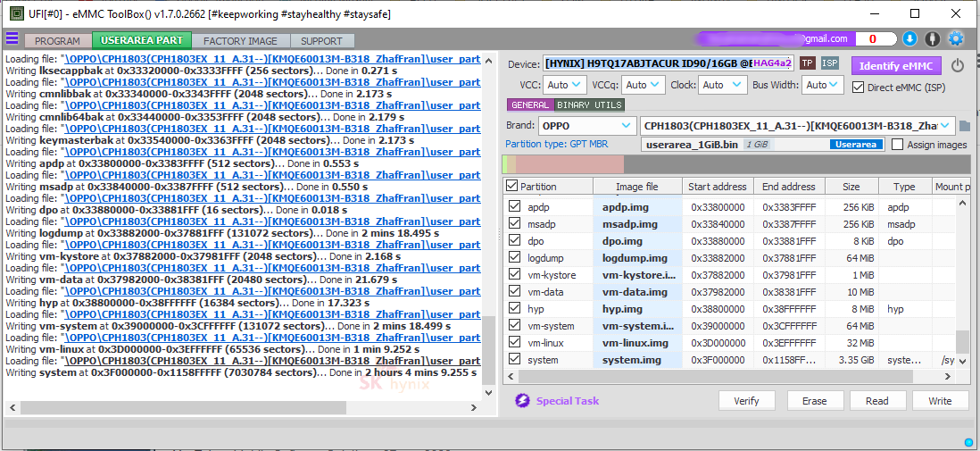Viewport: 980px width, 451px height.
Task: Uncheck the msadp partition checkbox
Action: (514, 223)
